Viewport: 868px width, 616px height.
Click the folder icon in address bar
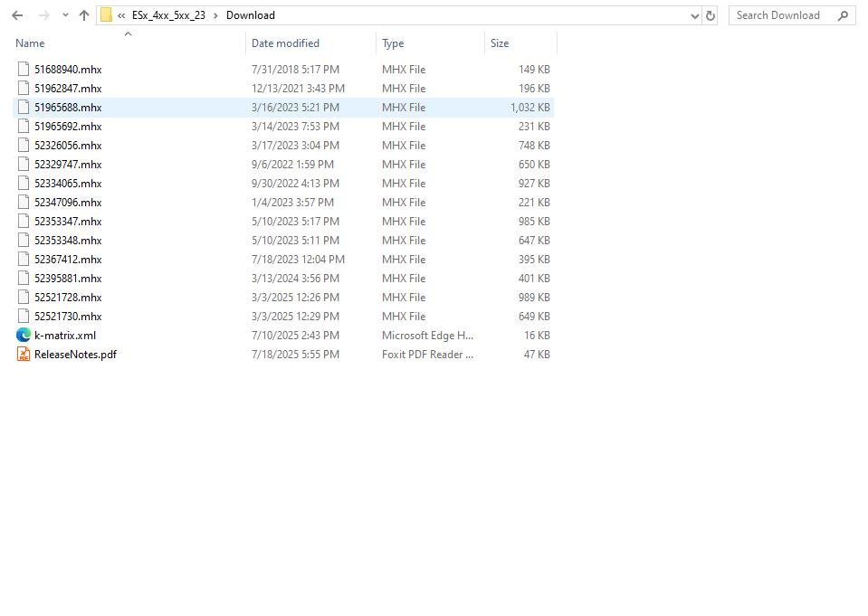(106, 15)
